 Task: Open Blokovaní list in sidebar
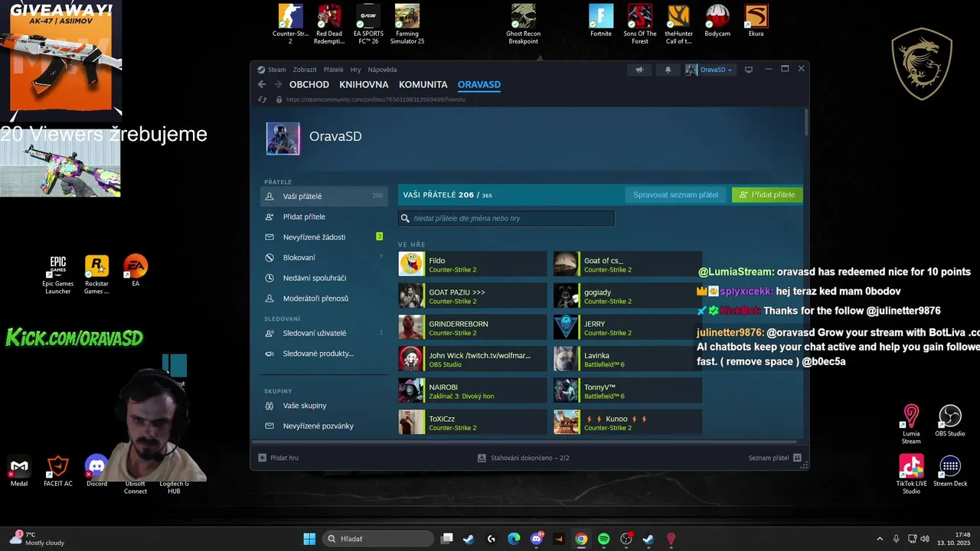click(324, 257)
